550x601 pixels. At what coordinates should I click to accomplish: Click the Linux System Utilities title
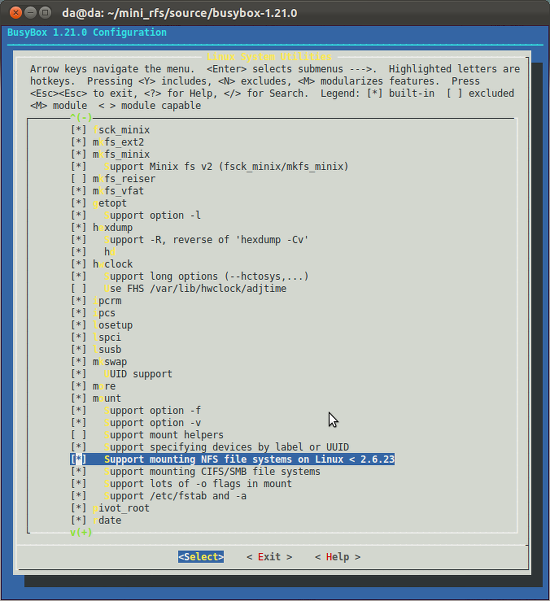269,57
